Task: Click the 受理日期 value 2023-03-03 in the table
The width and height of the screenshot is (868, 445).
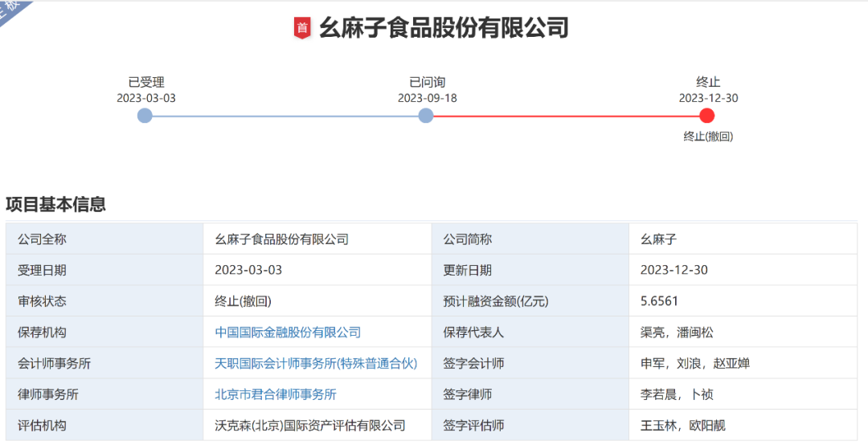Action: 248,270
